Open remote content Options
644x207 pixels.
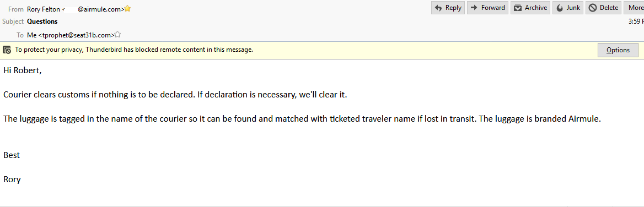tap(618, 50)
